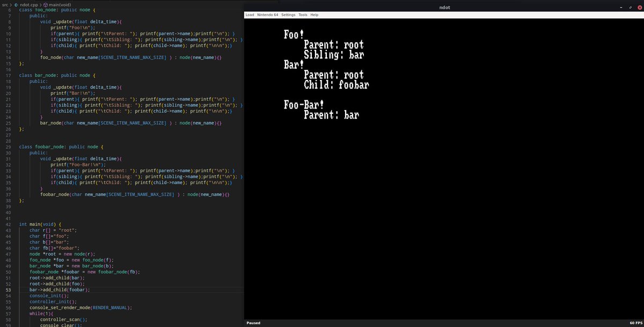
Task: Click line number 17 in the gutter
Action: click(10, 76)
